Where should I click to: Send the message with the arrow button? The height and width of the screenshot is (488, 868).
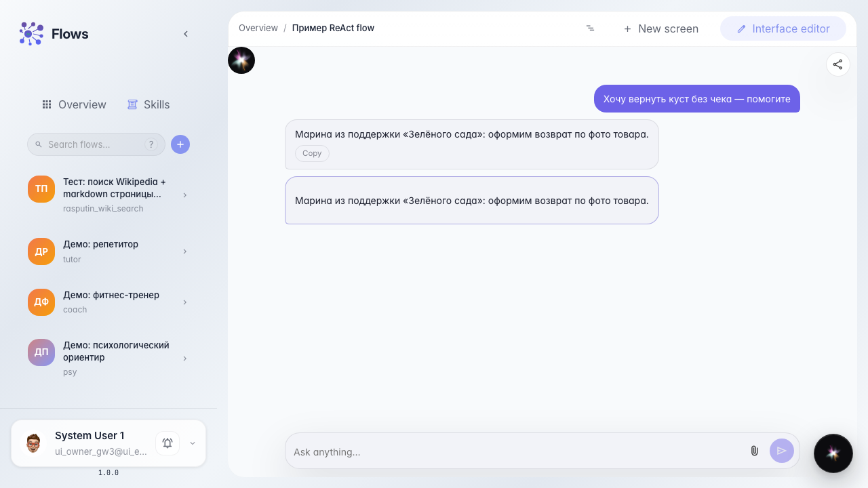782,451
